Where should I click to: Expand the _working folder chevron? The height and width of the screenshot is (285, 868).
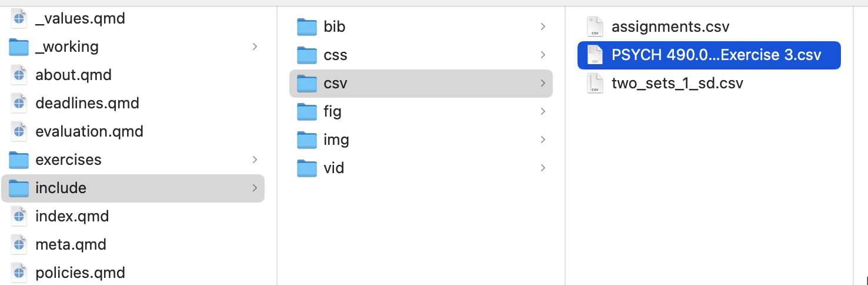click(x=255, y=47)
